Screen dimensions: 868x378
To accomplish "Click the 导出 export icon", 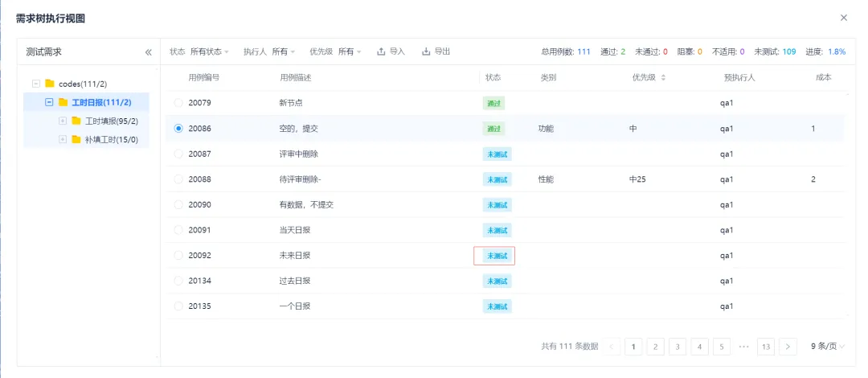I will [426, 51].
